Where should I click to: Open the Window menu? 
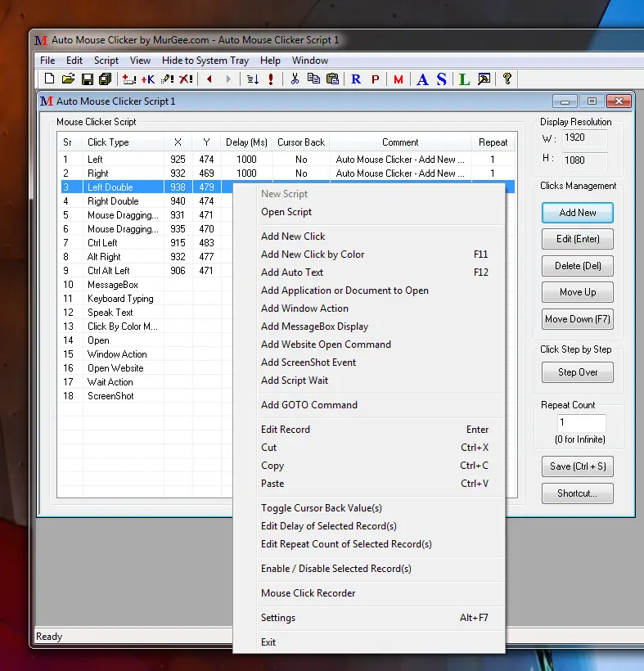tap(310, 61)
